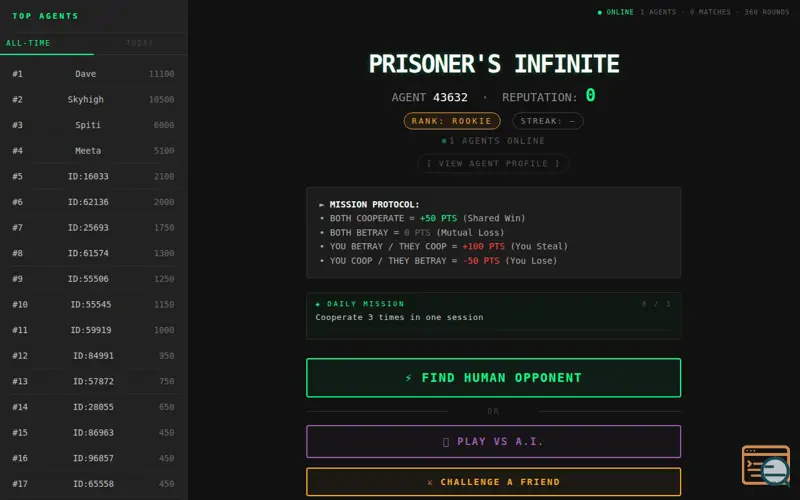This screenshot has height=500, width=800.
Task: Open the Daily Mission card
Action: tap(493, 315)
